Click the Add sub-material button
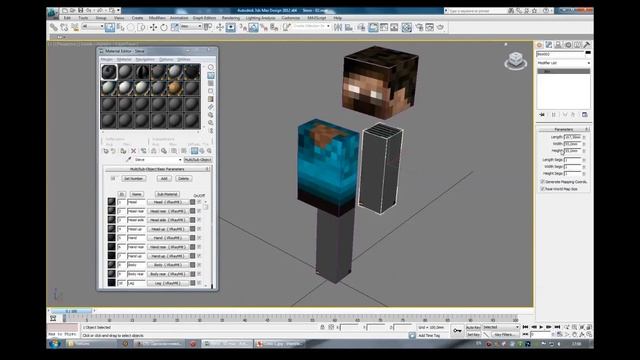 click(x=164, y=179)
